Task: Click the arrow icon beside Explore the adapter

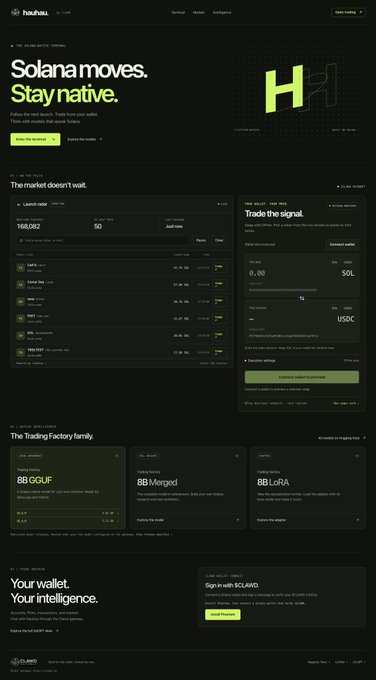Action: [x=358, y=520]
